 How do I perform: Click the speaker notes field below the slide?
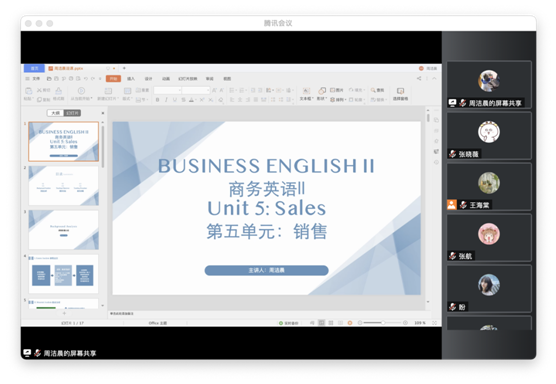pos(269,313)
